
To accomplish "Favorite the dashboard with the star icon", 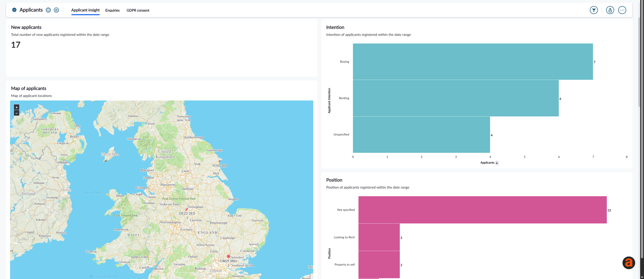I will click(57, 10).
